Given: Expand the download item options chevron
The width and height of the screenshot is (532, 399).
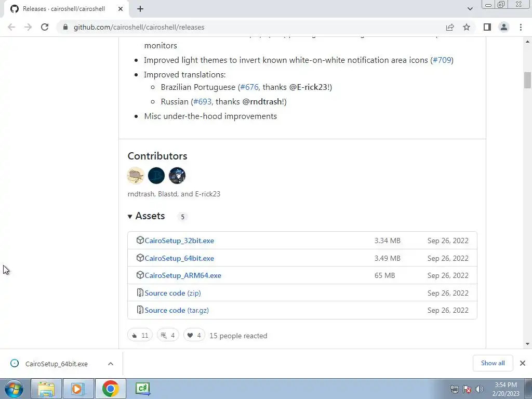Looking at the screenshot, I should pyautogui.click(x=111, y=364).
